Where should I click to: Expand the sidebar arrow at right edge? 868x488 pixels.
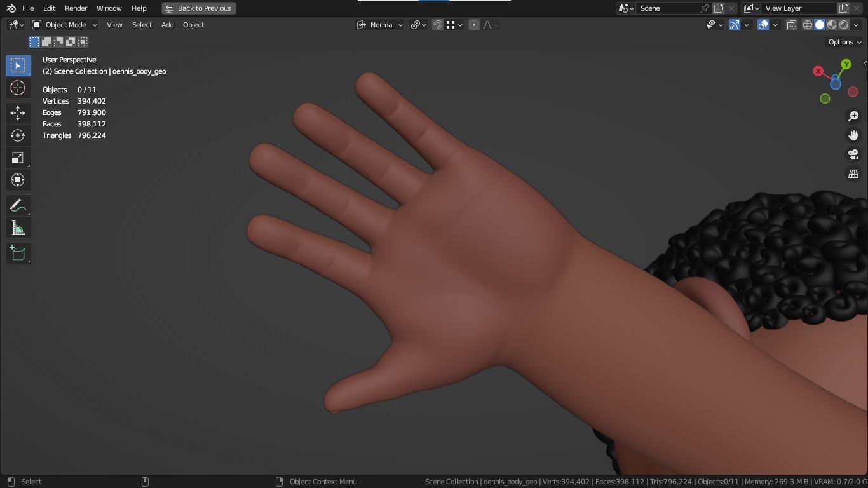click(865, 64)
